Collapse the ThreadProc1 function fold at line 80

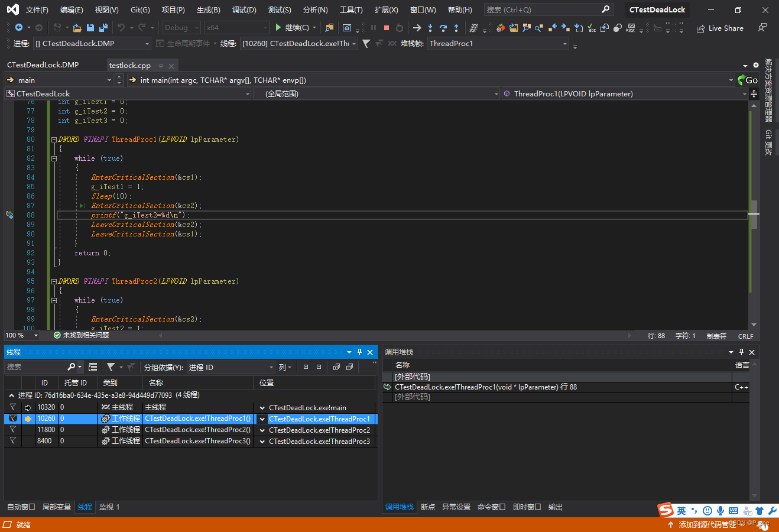[x=54, y=140]
